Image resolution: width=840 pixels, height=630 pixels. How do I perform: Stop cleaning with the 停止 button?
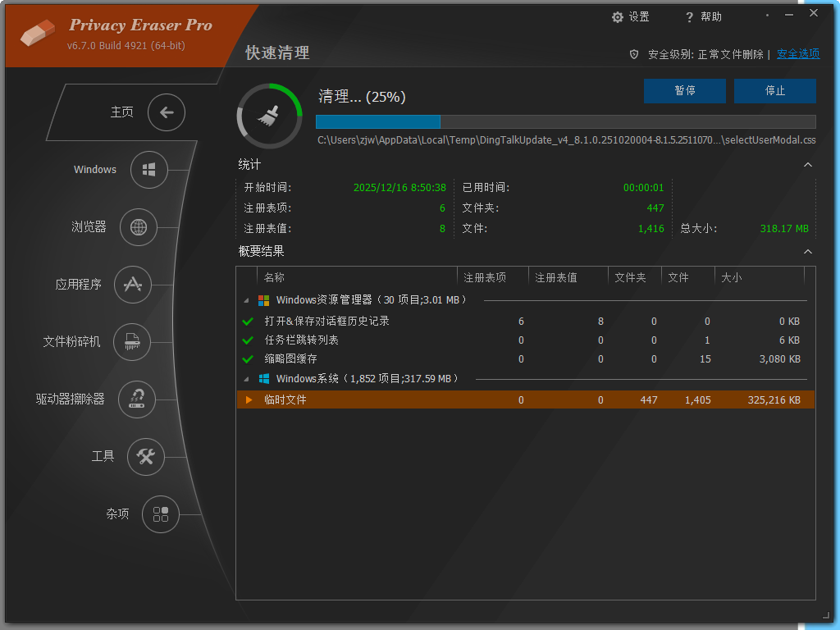coord(774,90)
